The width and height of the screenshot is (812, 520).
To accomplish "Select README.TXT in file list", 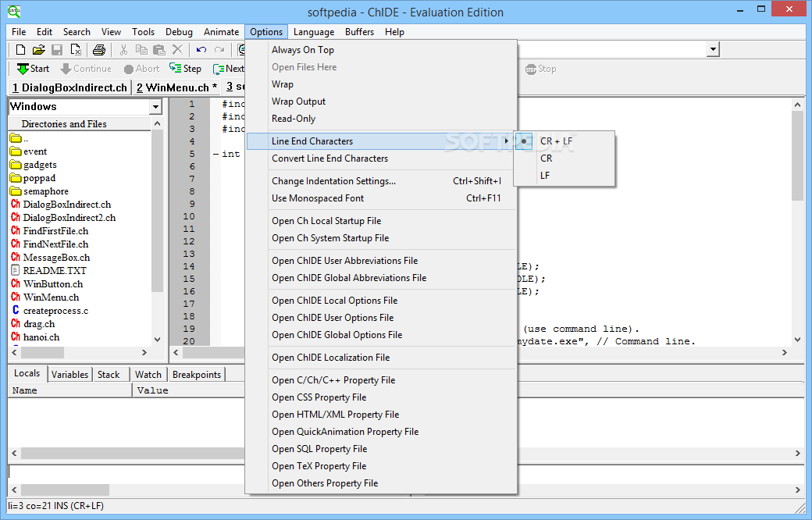I will pos(48,270).
